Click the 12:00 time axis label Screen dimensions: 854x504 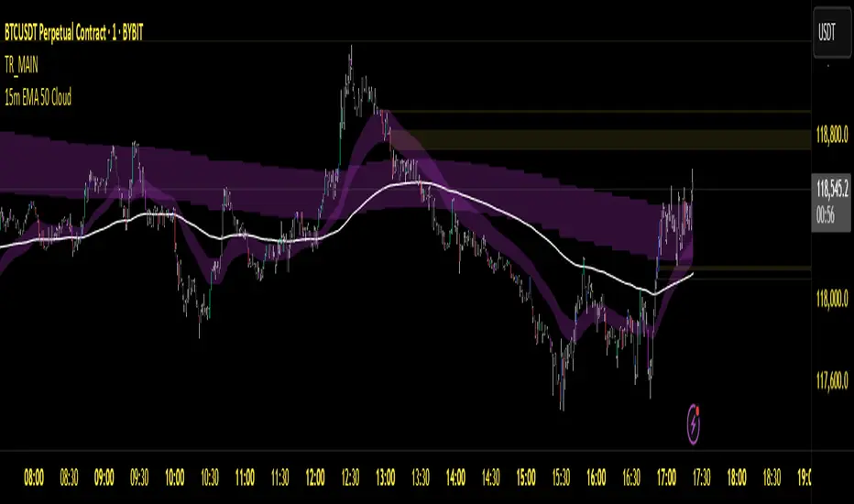[315, 477]
